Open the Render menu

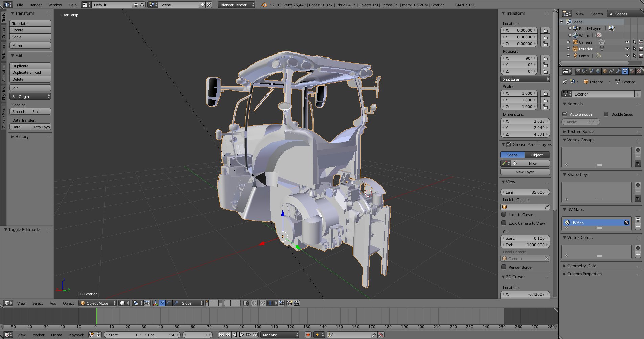coord(36,5)
